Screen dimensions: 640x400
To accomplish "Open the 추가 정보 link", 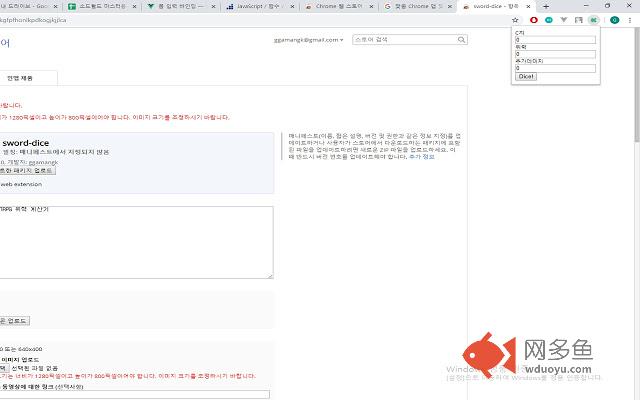I will [422, 157].
